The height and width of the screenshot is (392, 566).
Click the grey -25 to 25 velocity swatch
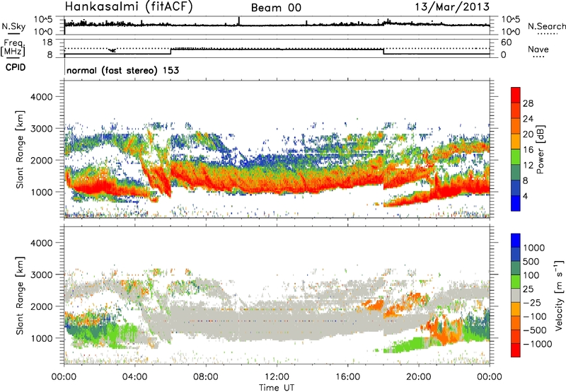[516, 295]
